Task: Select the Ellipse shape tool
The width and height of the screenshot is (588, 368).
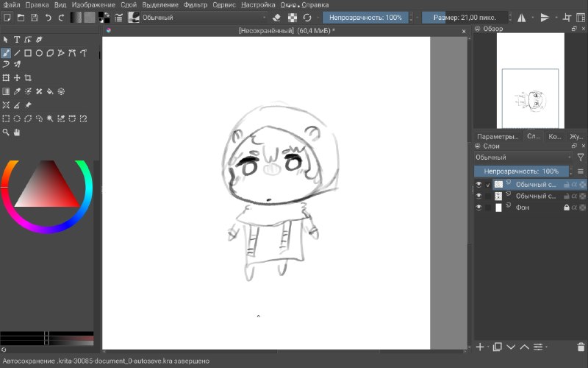Action: click(39, 53)
